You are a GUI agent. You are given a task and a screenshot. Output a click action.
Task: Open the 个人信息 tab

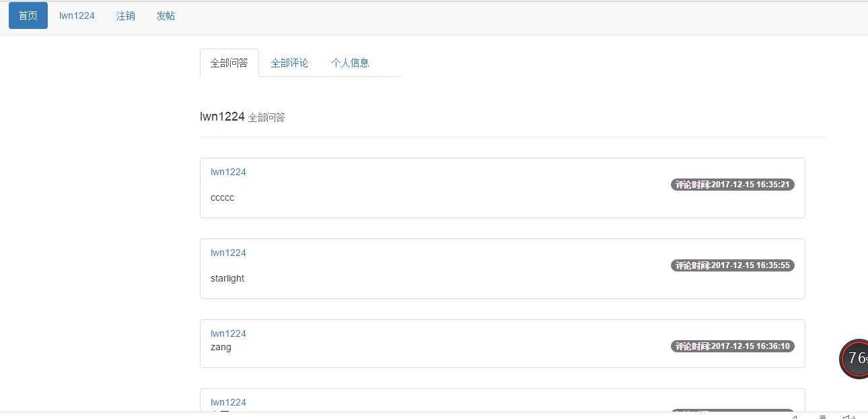pyautogui.click(x=350, y=63)
